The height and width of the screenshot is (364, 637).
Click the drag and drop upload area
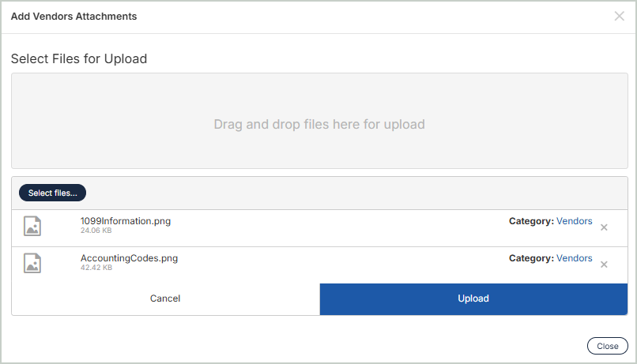[319, 124]
